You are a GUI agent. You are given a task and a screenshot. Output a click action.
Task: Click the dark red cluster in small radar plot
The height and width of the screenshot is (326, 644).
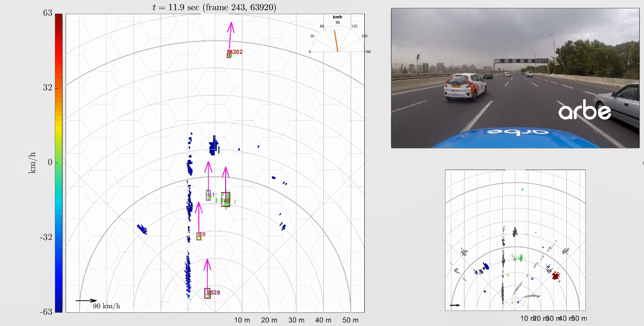pyautogui.click(x=555, y=275)
